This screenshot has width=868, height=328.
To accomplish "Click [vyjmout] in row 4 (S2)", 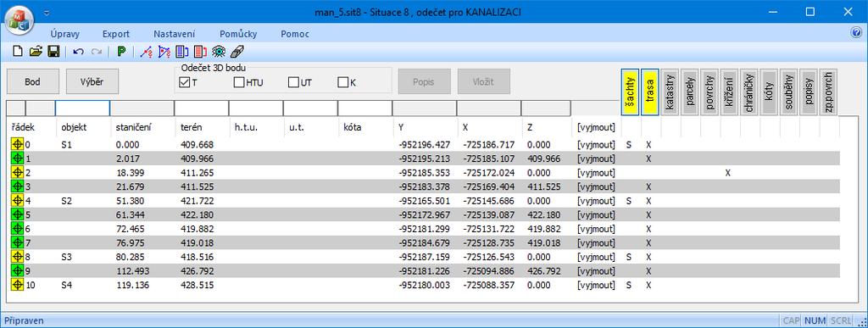I will tap(596, 201).
